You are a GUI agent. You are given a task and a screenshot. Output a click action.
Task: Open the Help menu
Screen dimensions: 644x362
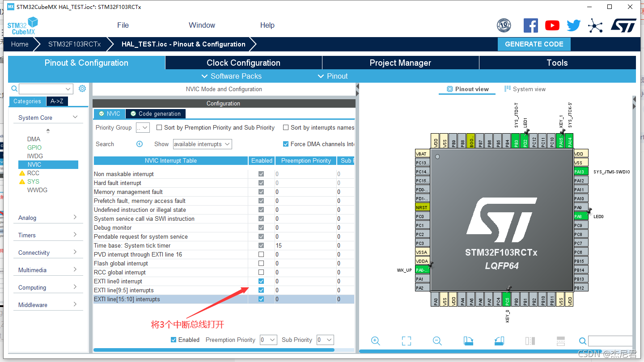pos(267,25)
